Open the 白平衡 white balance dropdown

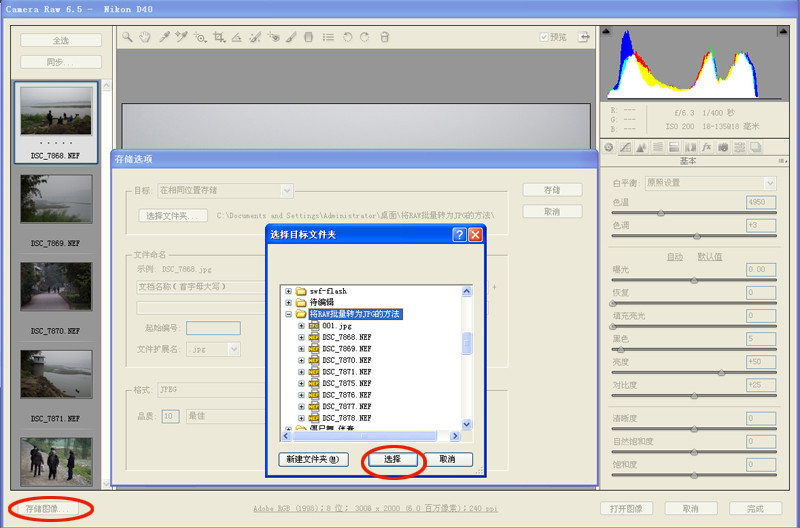711,183
